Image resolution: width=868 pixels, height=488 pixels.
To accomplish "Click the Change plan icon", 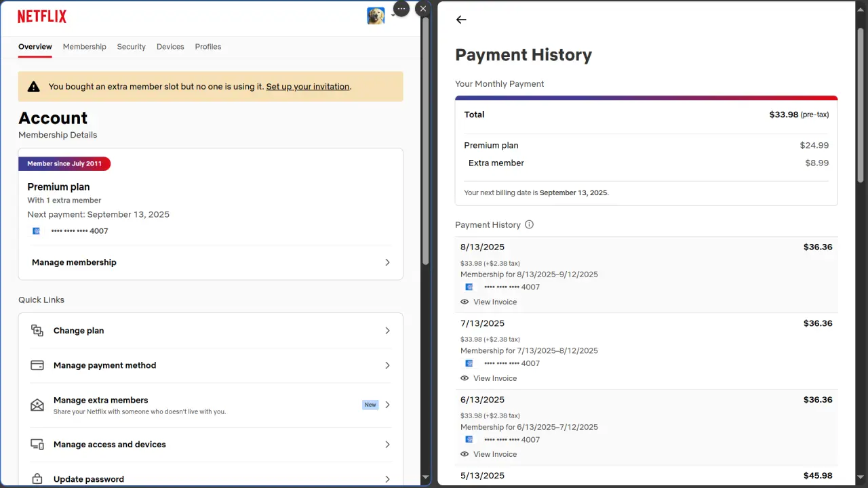I will click(x=37, y=331).
